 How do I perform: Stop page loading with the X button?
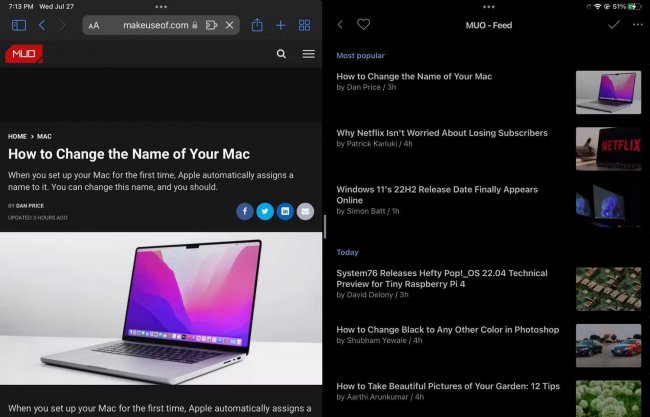click(x=229, y=25)
